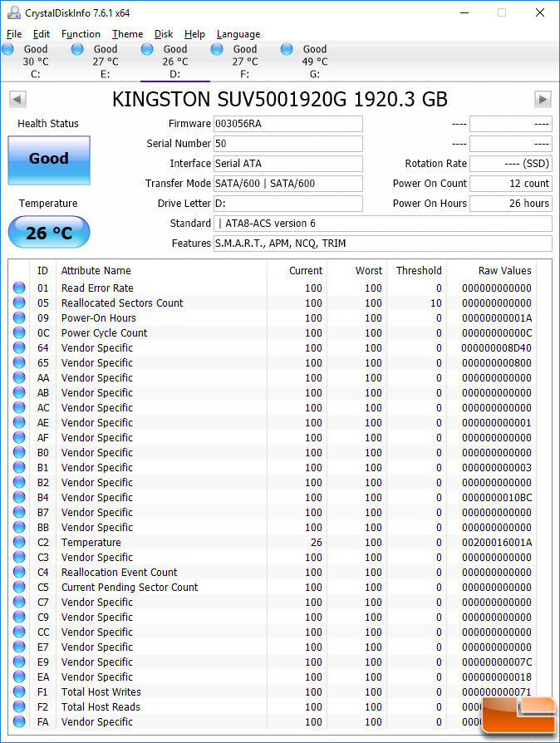Go to next disk with right arrow

pos(543,100)
